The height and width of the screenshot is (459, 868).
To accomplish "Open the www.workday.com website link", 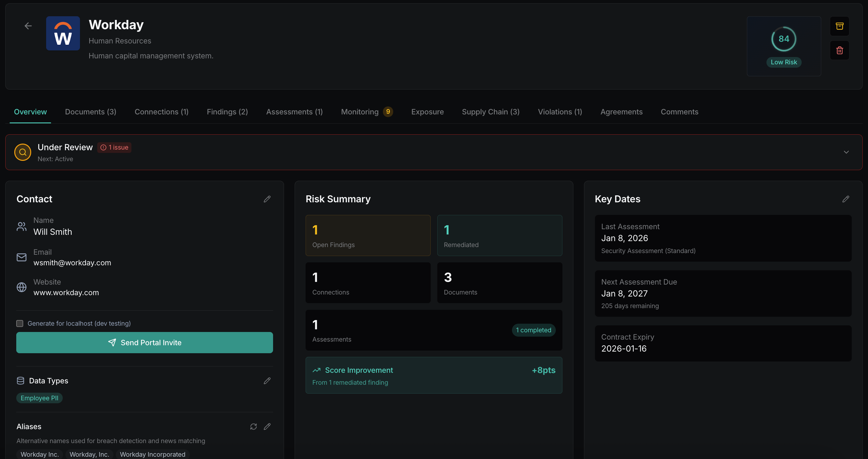I will 66,293.
